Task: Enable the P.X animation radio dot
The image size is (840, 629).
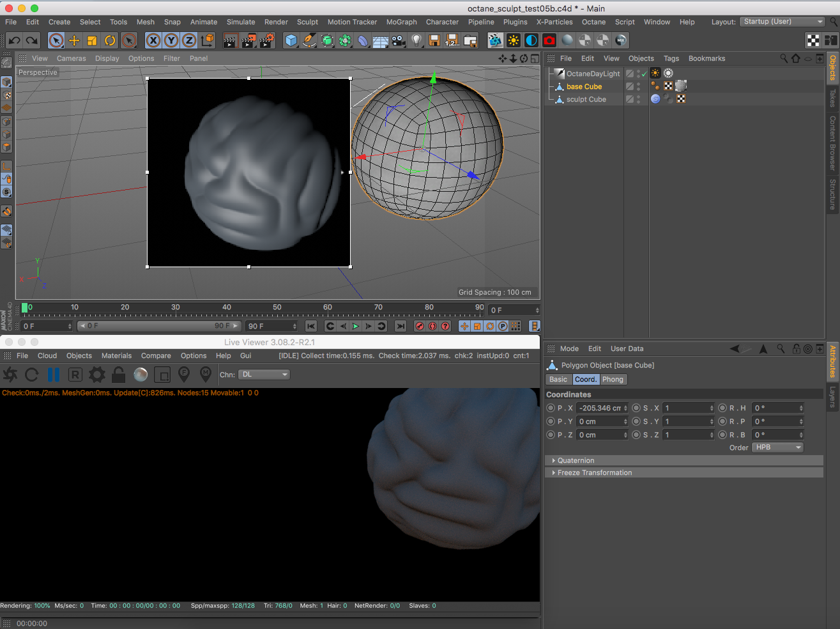Action: (551, 408)
